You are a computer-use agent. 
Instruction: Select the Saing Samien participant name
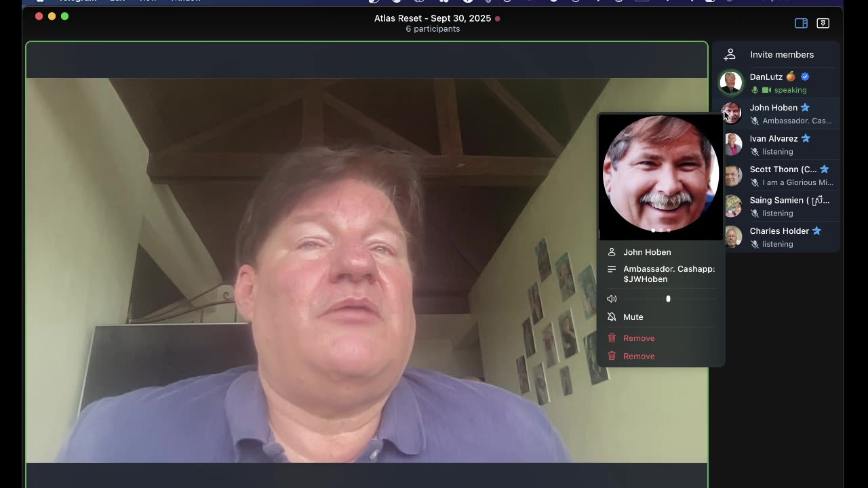coord(790,201)
